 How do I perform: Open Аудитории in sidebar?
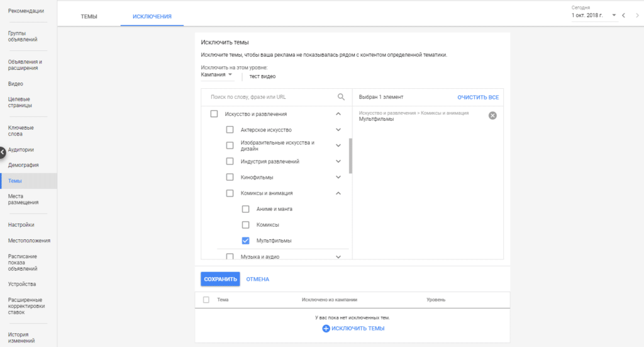(x=21, y=150)
